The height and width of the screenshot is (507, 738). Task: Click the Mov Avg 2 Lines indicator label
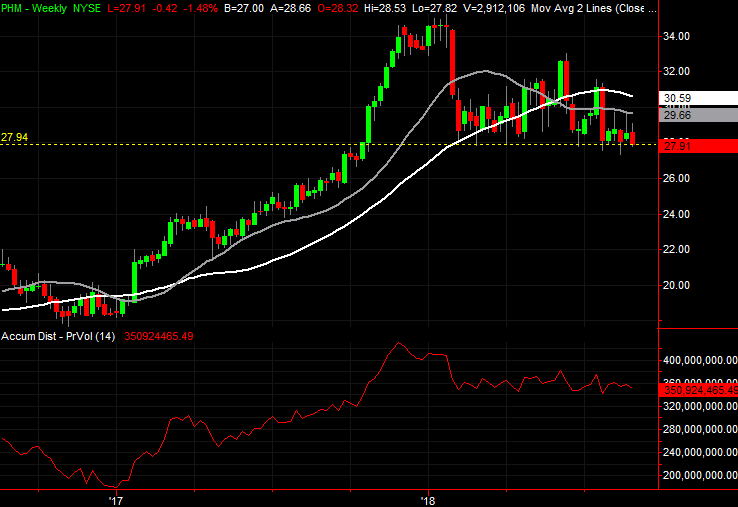point(594,8)
